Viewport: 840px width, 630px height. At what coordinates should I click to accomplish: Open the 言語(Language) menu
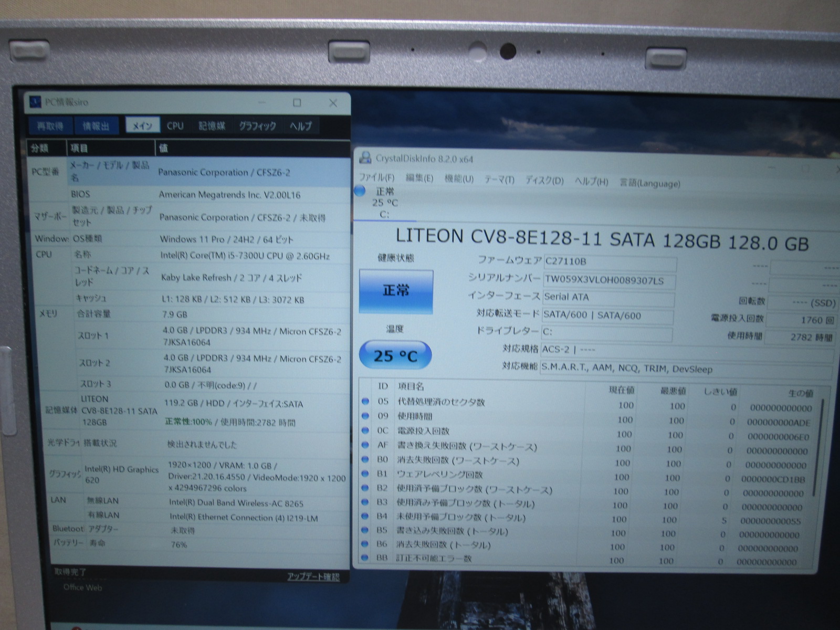[650, 183]
